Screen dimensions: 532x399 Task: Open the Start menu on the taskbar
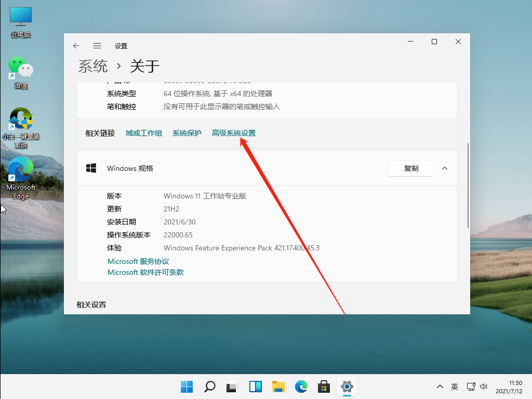click(x=187, y=387)
